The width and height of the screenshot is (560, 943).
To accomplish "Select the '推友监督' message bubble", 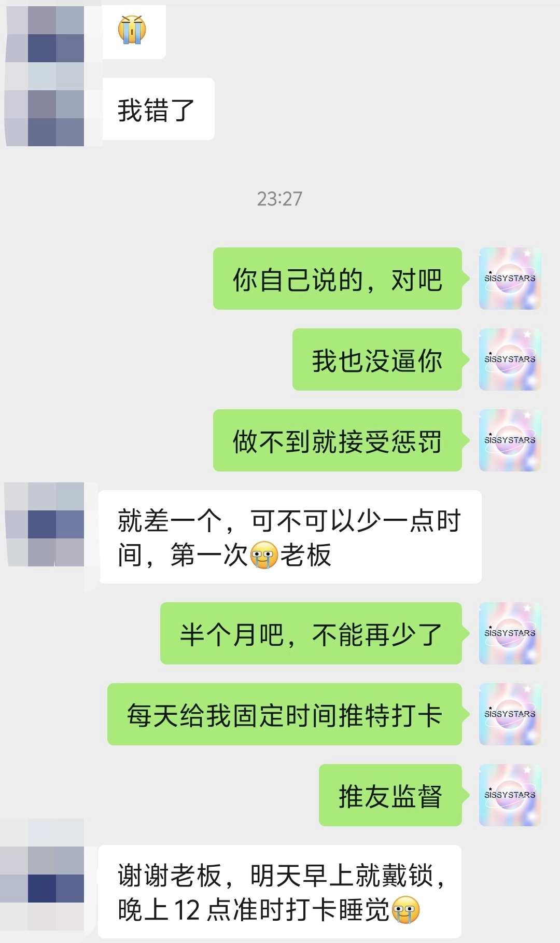I will point(390,795).
